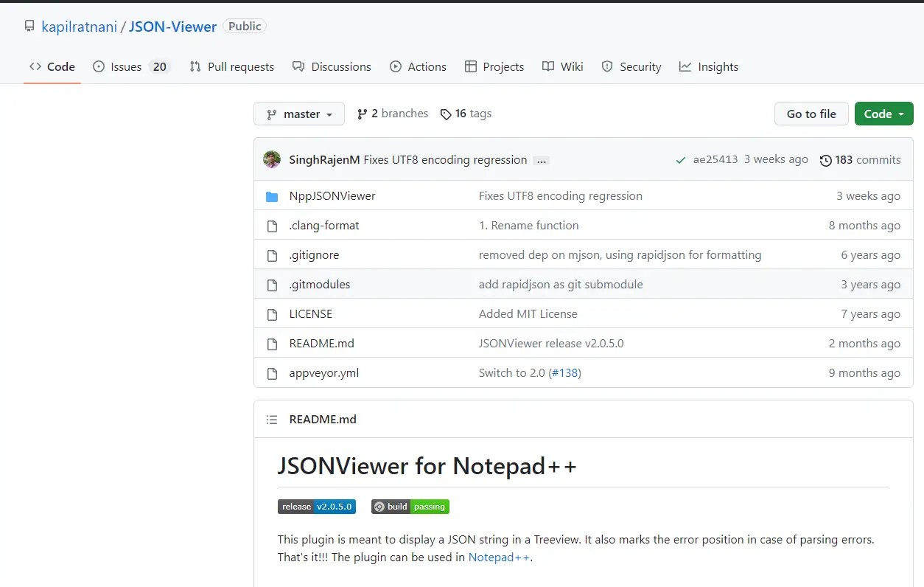
Task: Expand the commit message ellipsis
Action: pyautogui.click(x=541, y=160)
